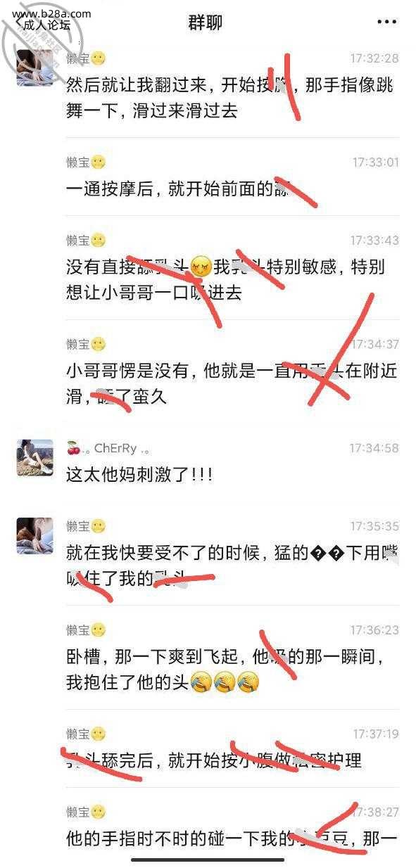Tap the smiley emoji beside 懒宝 at 17:38:27
416x868 pixels.
point(99,812)
